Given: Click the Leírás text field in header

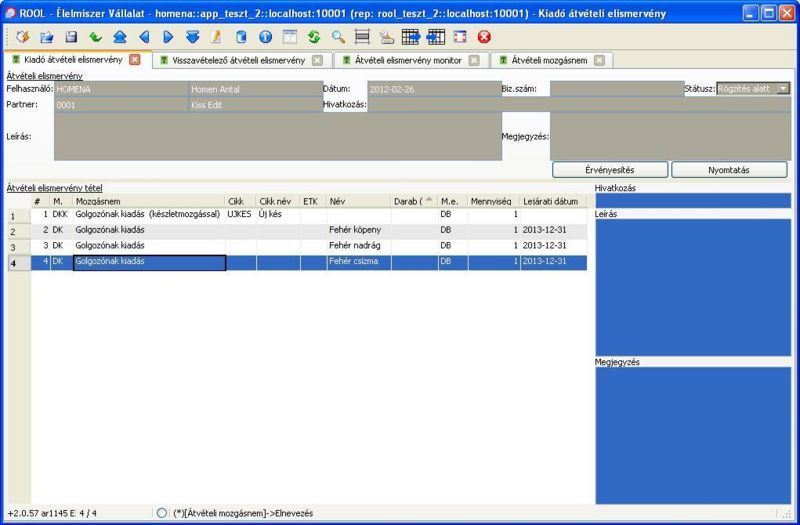Looking at the screenshot, I should point(277,136).
